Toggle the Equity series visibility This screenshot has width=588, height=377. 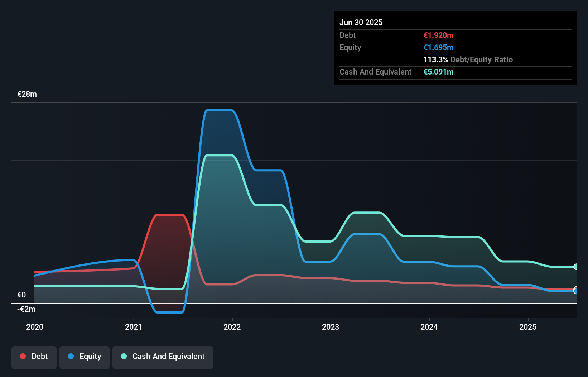pos(84,357)
